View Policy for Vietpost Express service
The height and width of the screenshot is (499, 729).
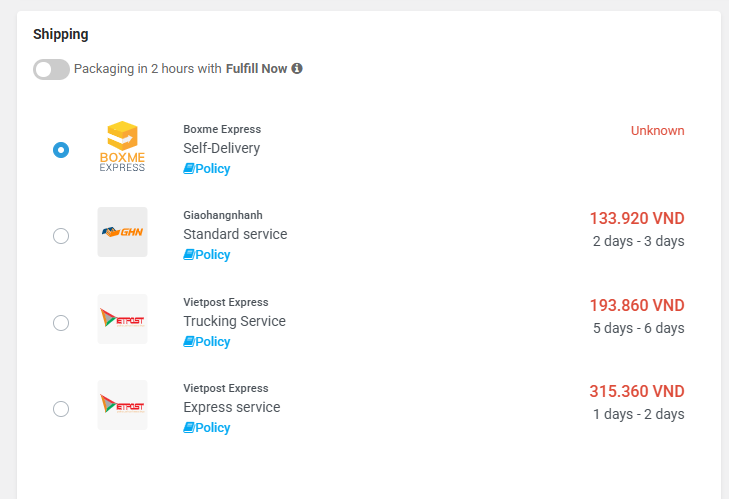click(x=207, y=428)
